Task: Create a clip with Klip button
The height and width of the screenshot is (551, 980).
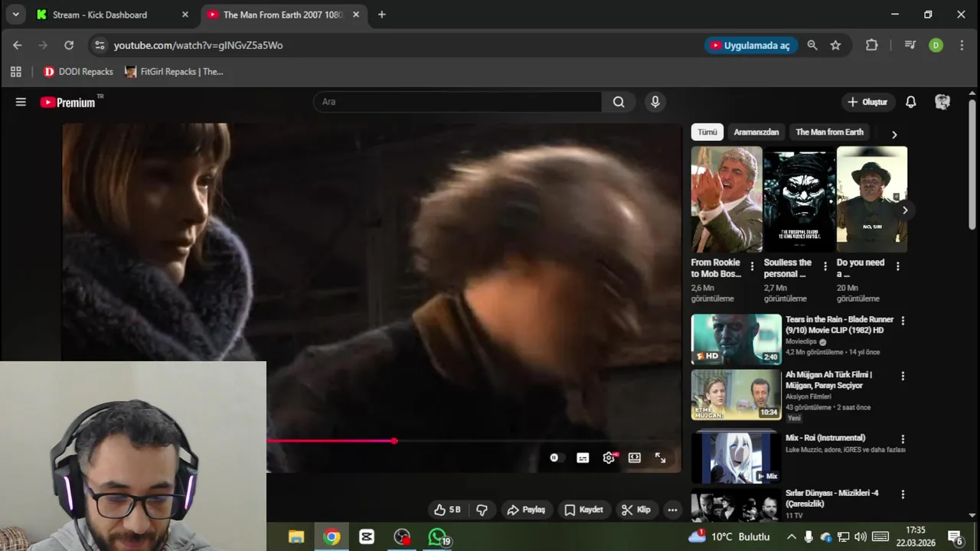Action: tap(635, 510)
